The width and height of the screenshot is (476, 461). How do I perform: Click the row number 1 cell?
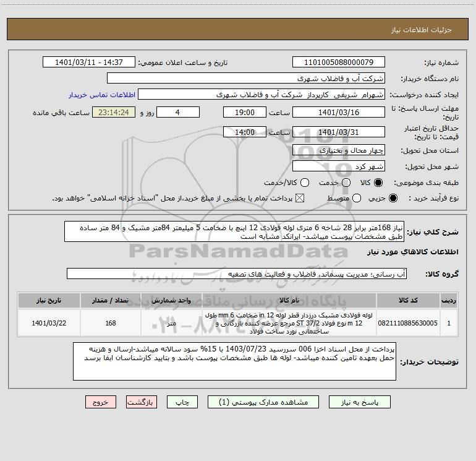point(449,323)
